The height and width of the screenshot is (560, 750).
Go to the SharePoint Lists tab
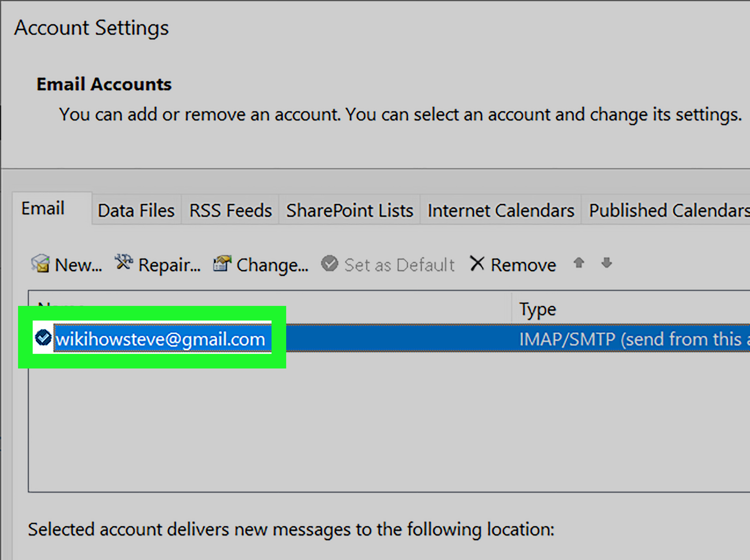[x=349, y=210]
